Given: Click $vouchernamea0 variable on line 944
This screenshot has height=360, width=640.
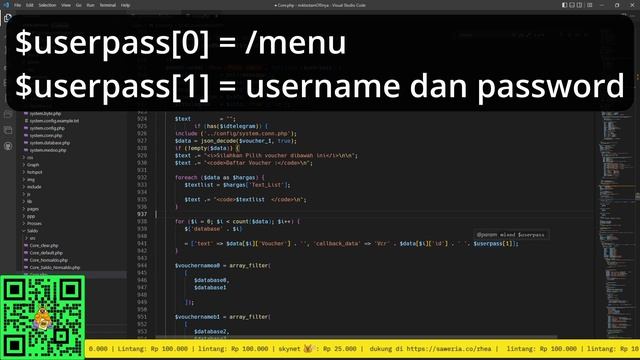Looking at the screenshot, I should click(197, 266).
